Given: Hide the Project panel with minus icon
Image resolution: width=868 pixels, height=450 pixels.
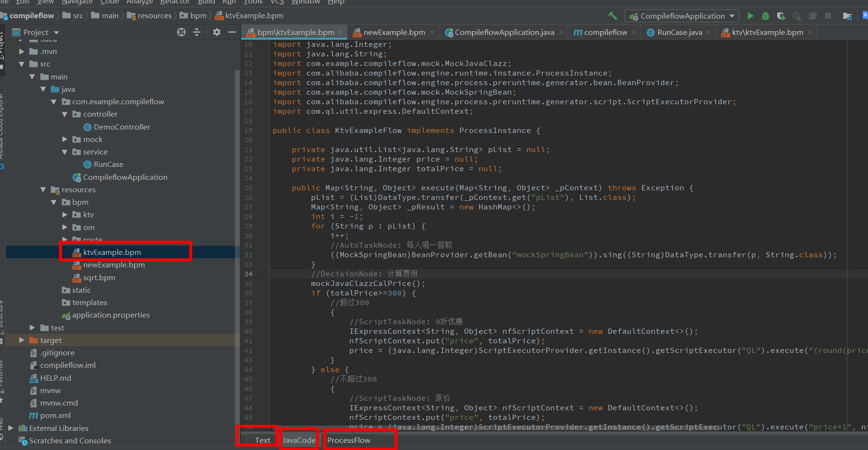Looking at the screenshot, I should click(x=232, y=32).
